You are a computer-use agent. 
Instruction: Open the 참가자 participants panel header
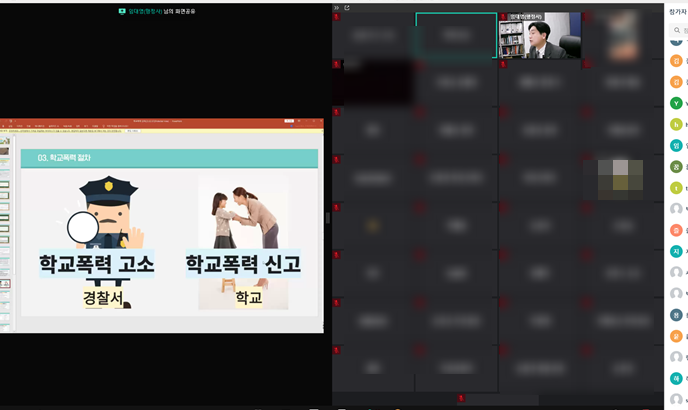678,12
